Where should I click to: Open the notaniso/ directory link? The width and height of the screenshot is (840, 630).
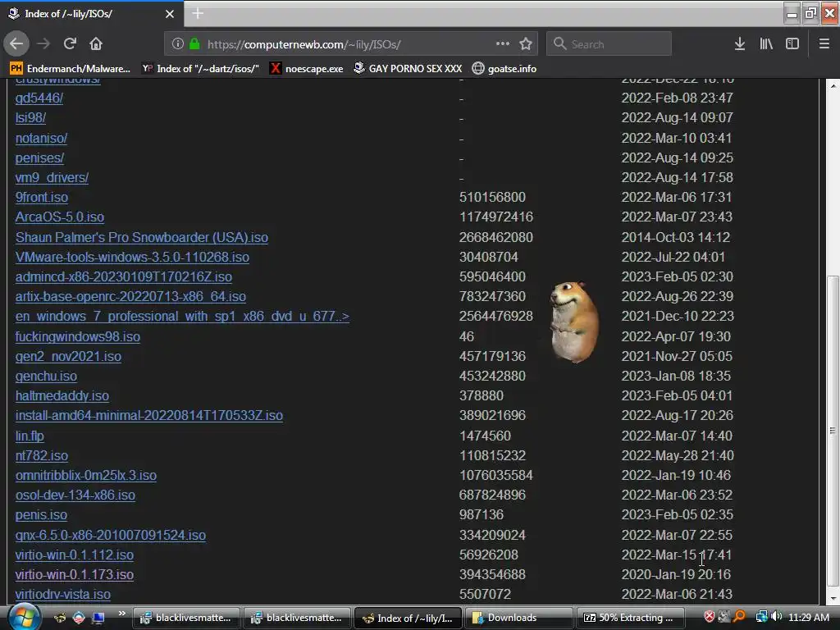(x=41, y=138)
